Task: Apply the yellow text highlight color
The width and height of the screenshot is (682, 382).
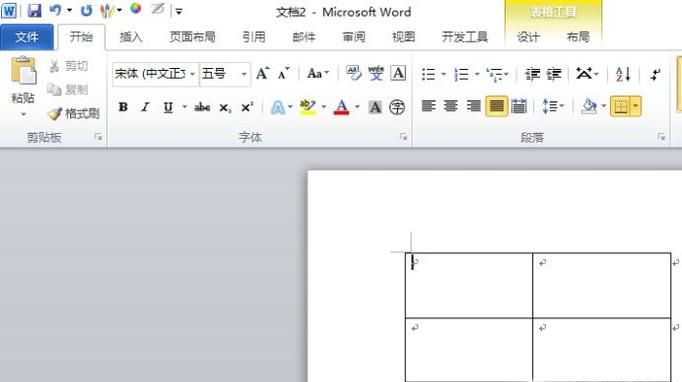Action: tap(308, 107)
